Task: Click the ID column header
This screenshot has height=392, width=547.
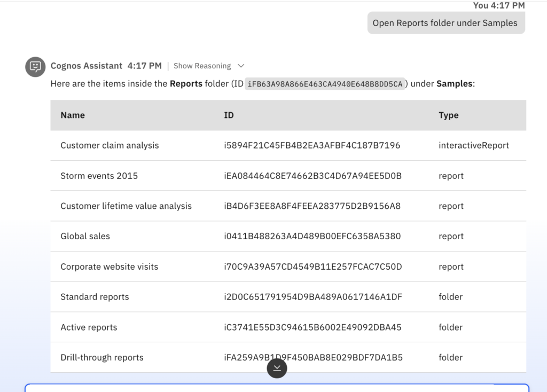Action: (229, 115)
